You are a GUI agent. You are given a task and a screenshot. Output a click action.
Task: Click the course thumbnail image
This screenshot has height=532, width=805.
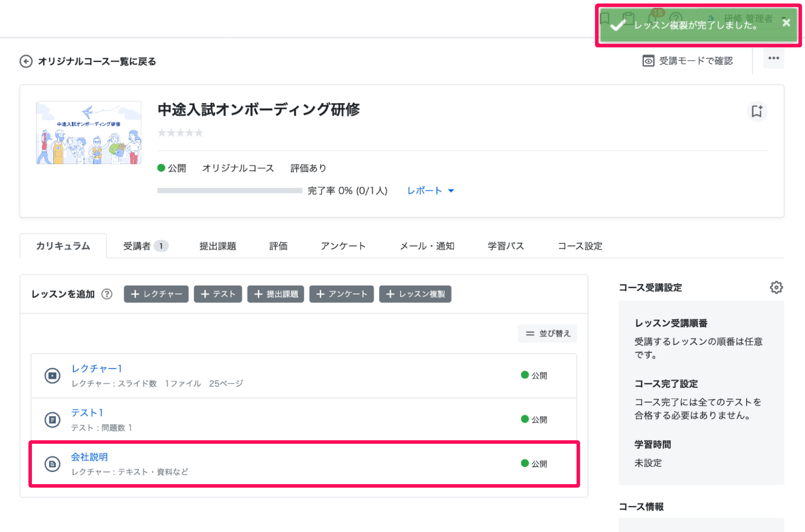[89, 133]
